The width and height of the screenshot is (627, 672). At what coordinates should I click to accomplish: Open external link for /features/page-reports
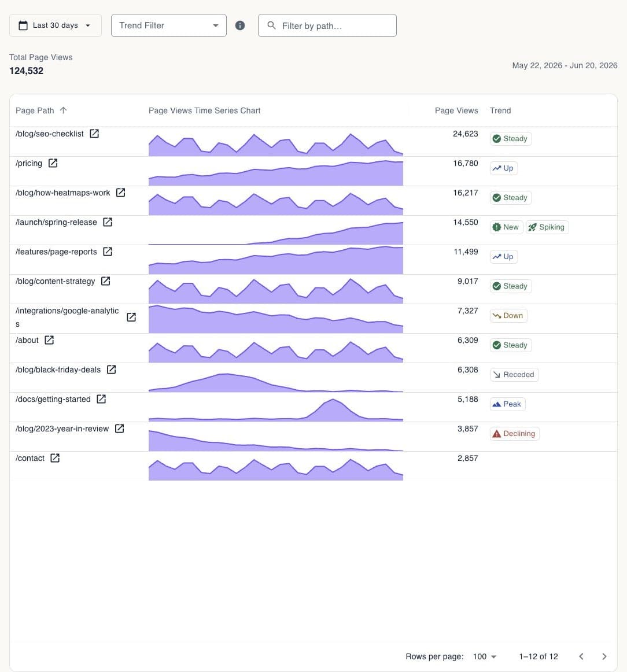coord(108,252)
